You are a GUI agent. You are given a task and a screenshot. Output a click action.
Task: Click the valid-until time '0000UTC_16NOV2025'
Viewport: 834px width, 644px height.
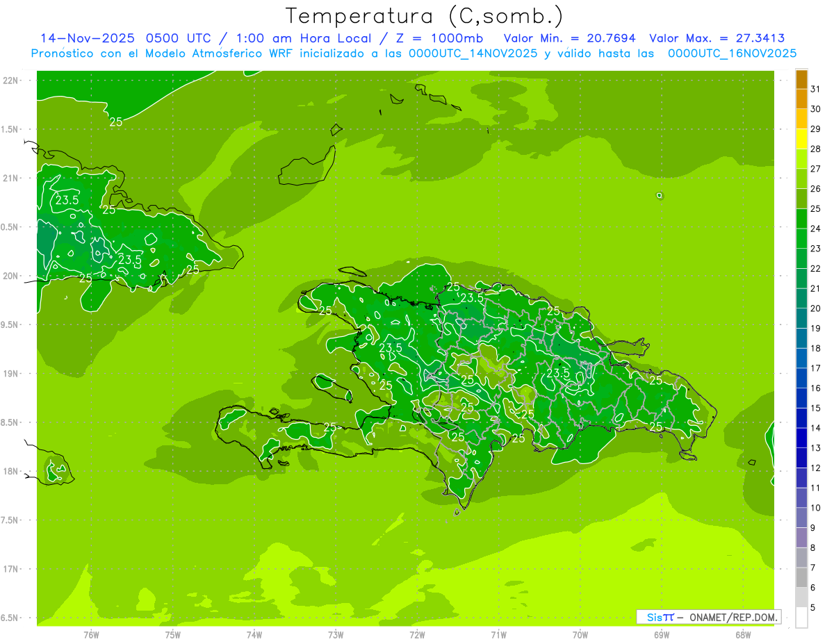tap(732, 53)
